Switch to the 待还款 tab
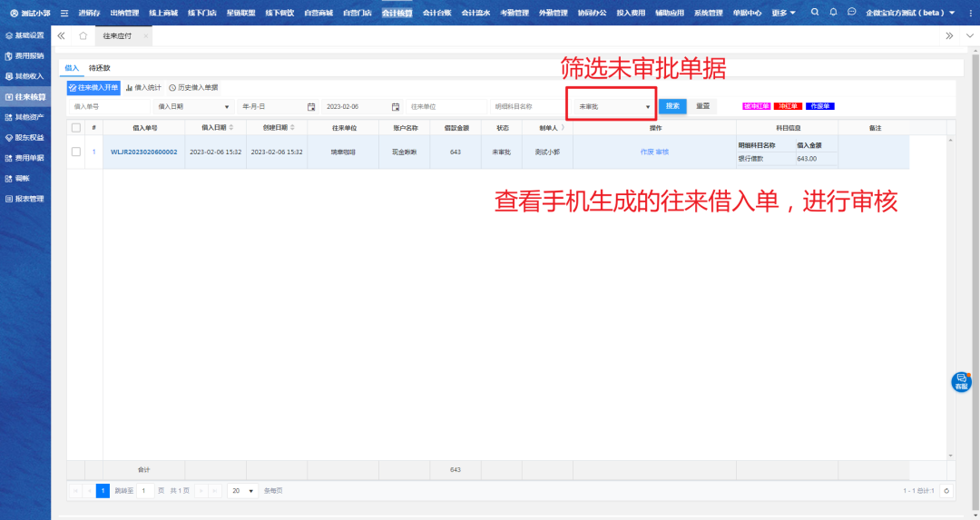 [x=100, y=68]
